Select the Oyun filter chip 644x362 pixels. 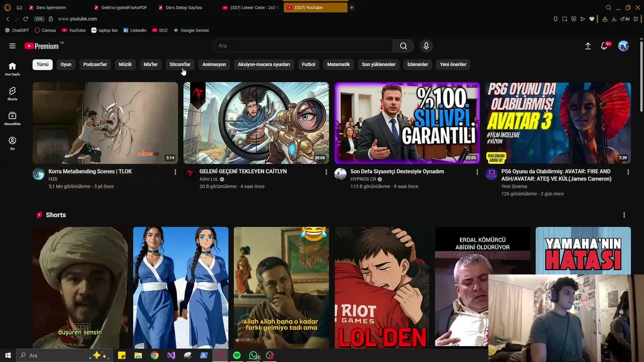[66, 64]
